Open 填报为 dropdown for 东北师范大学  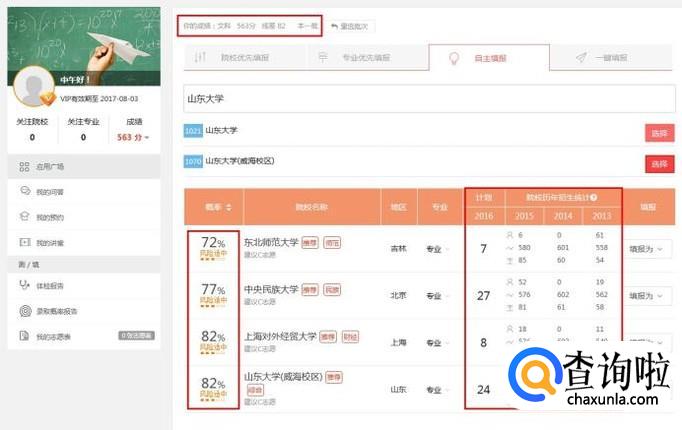coord(646,249)
